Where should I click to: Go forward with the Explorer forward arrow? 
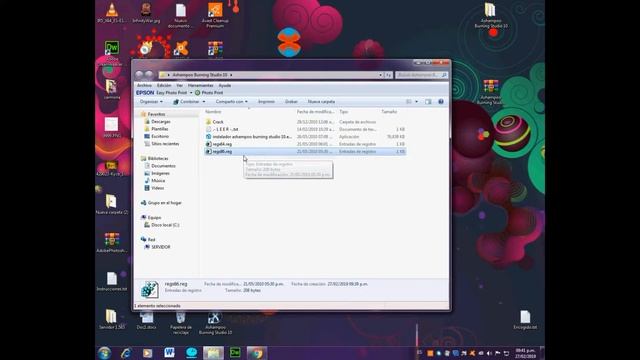[149, 75]
